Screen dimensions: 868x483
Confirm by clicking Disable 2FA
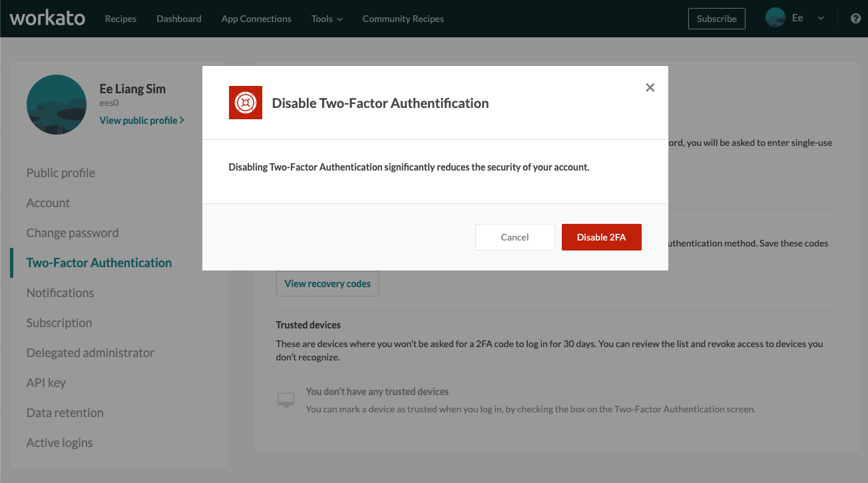pyautogui.click(x=601, y=237)
